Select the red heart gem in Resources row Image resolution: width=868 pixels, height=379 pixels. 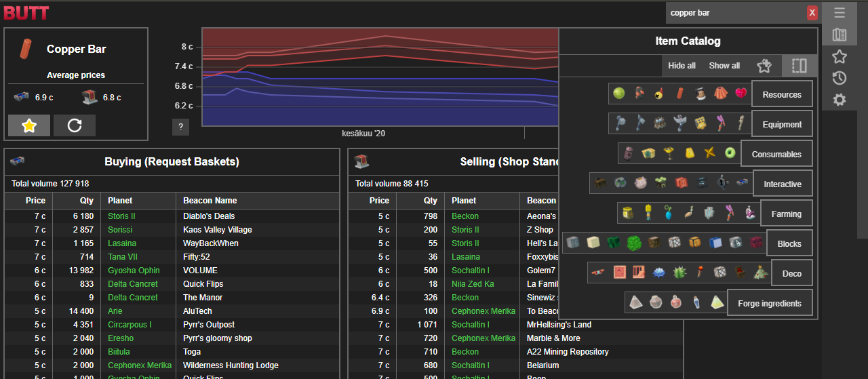[741, 93]
